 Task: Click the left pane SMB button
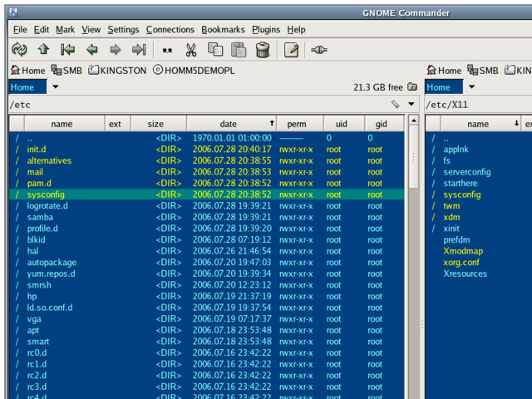66,71
